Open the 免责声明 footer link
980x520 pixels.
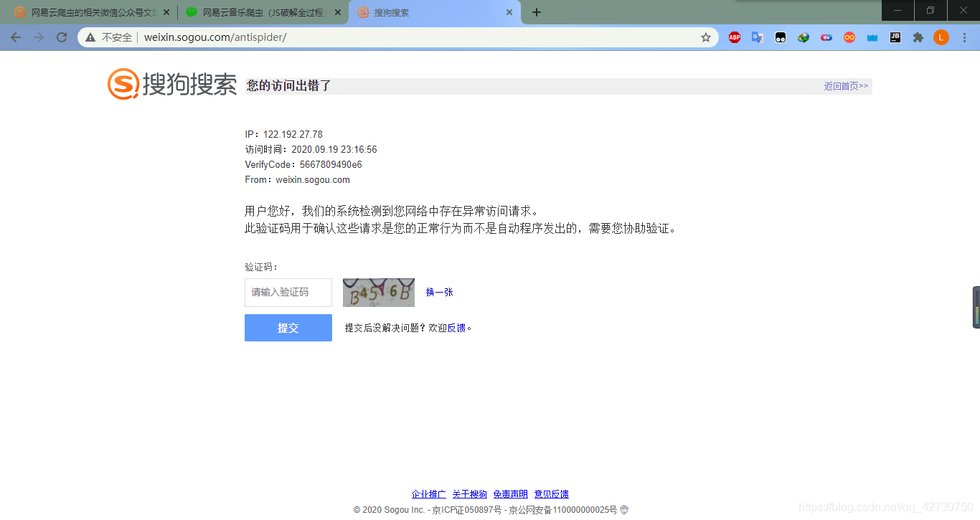511,494
